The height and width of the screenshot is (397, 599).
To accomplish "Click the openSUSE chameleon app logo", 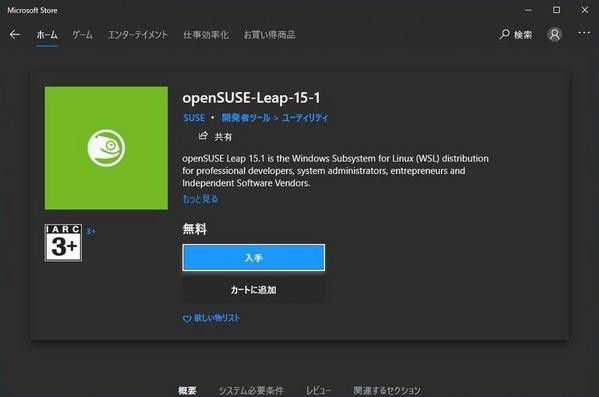I will pyautogui.click(x=106, y=148).
